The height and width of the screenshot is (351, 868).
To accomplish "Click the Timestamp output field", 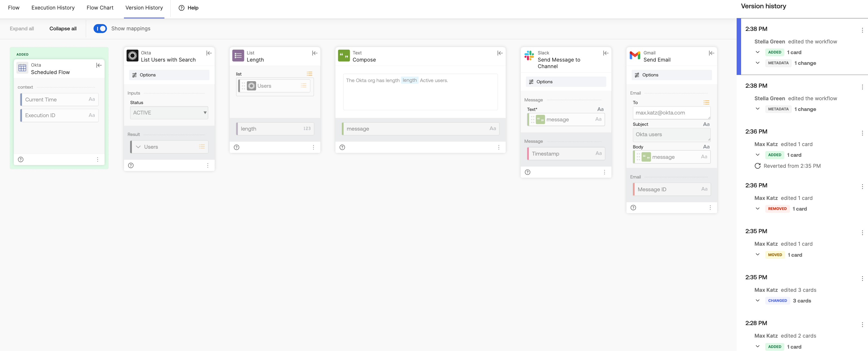I will click(x=566, y=154).
